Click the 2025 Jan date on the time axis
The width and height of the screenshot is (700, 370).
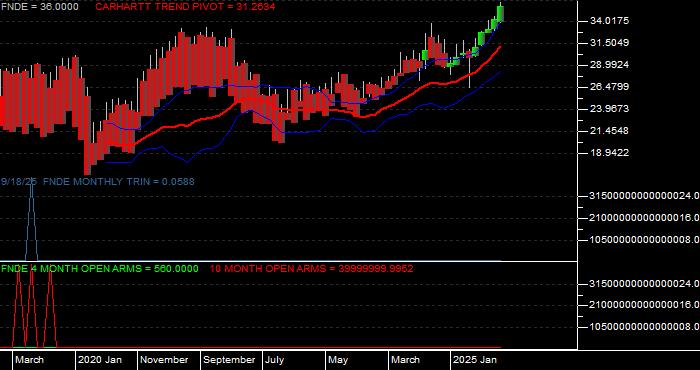[475, 360]
